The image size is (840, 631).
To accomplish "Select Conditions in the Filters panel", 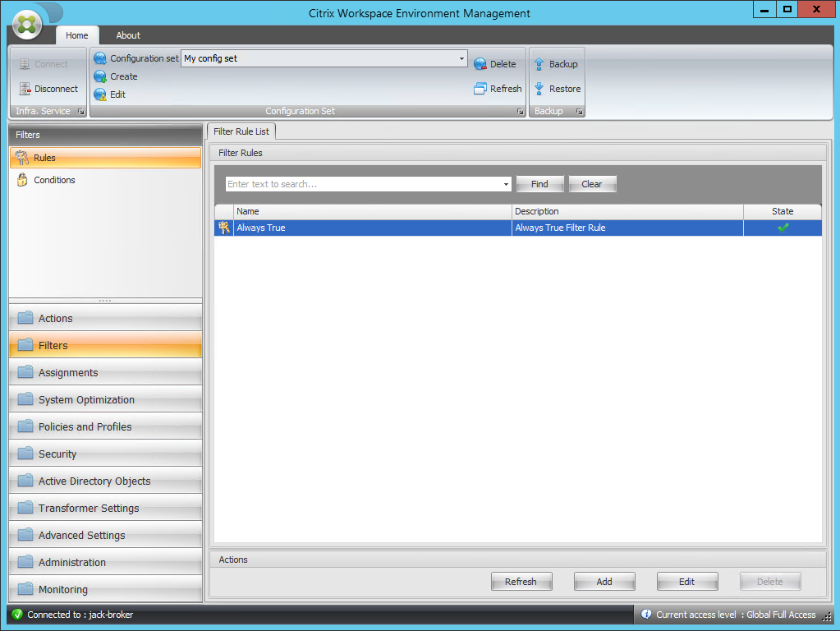I will pos(55,179).
